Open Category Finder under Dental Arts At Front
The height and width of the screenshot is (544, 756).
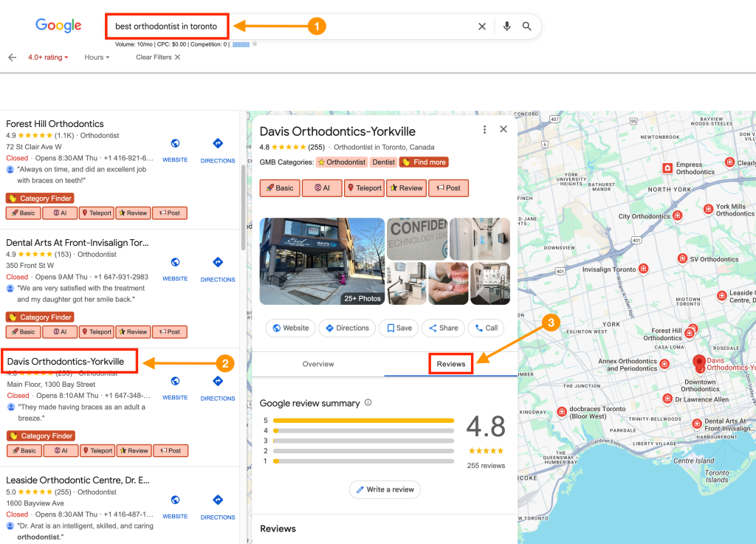click(x=40, y=317)
